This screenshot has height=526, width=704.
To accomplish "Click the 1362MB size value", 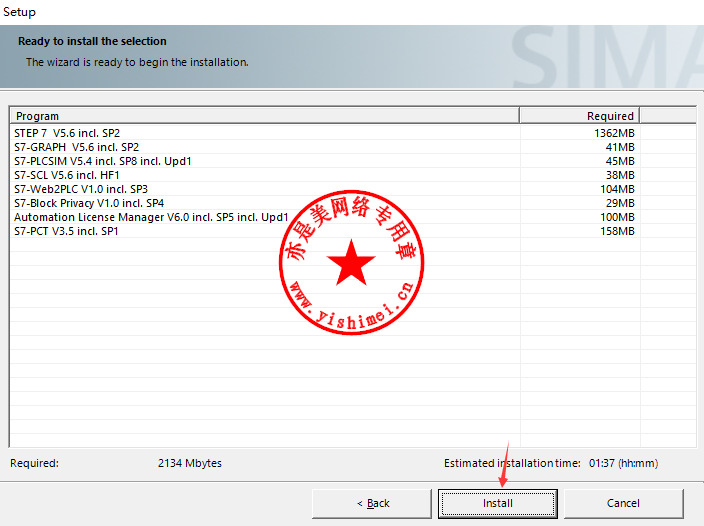I will click(x=614, y=133).
